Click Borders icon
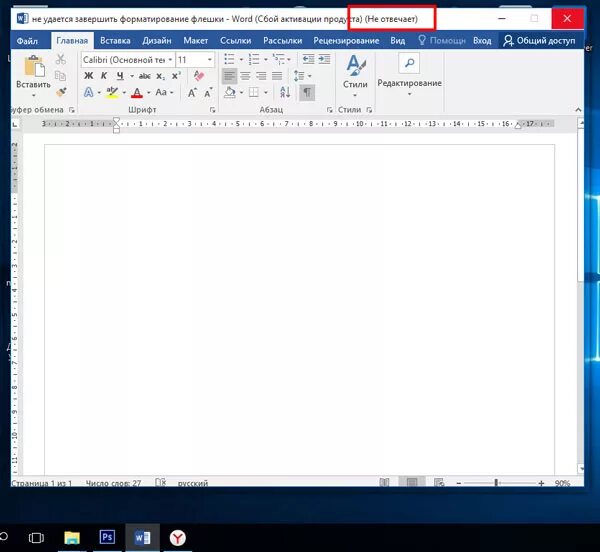Viewport: 600px width, 552px height. click(x=253, y=92)
